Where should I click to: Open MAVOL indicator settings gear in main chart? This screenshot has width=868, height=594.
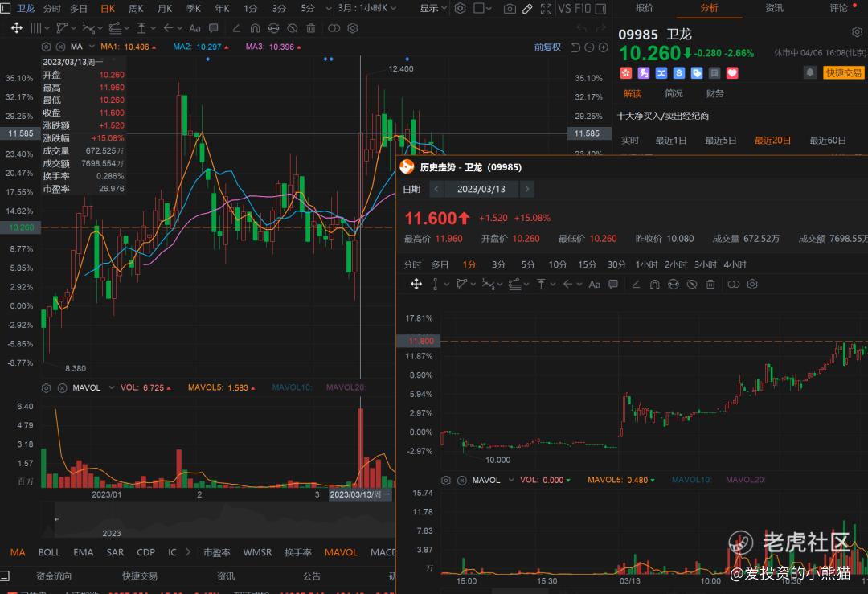pos(47,388)
